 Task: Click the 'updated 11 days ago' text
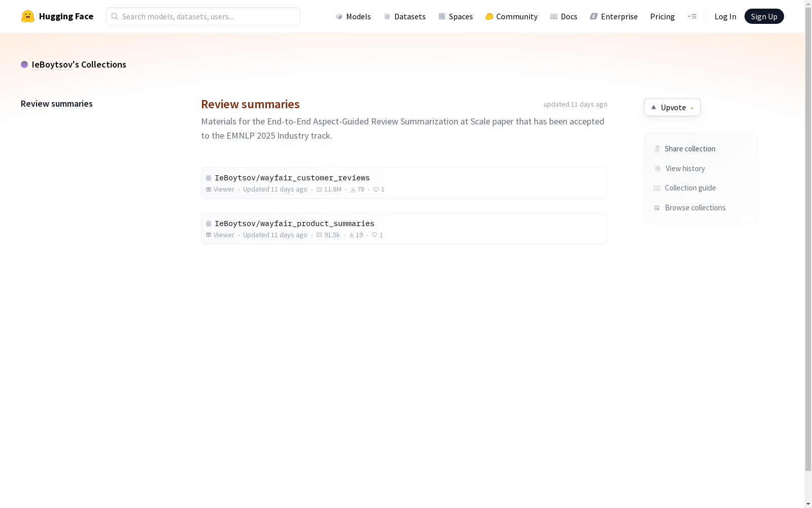coord(576,104)
